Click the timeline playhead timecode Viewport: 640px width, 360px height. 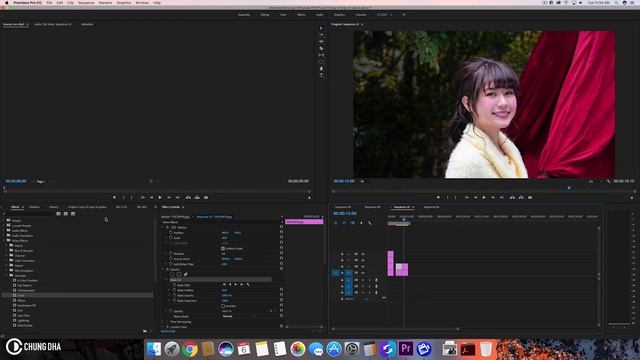tap(345, 213)
